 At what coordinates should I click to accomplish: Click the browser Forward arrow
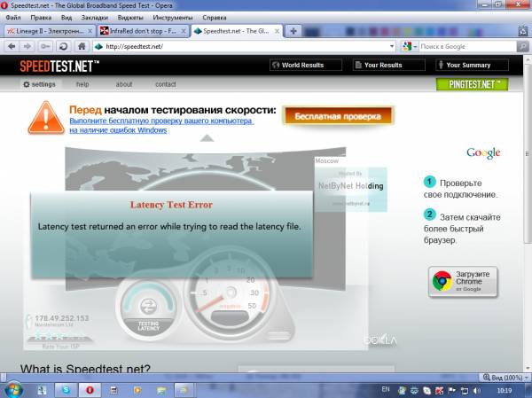[27, 46]
